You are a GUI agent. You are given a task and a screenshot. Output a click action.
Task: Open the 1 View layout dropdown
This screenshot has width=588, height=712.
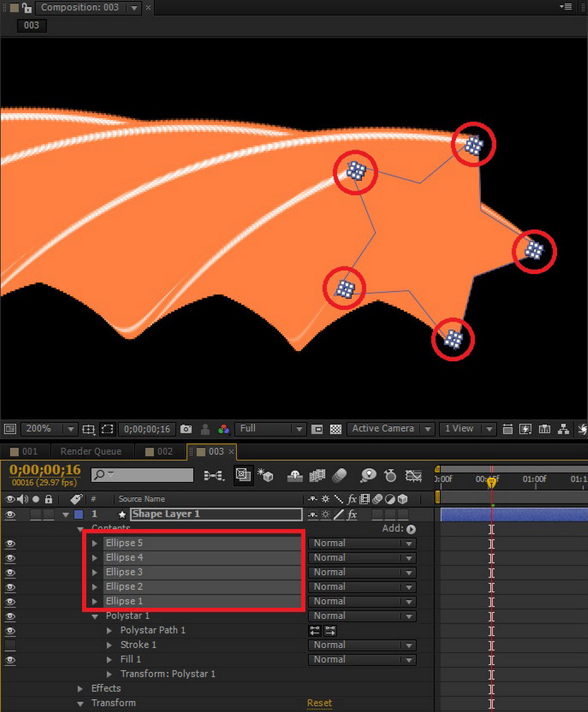coord(467,428)
